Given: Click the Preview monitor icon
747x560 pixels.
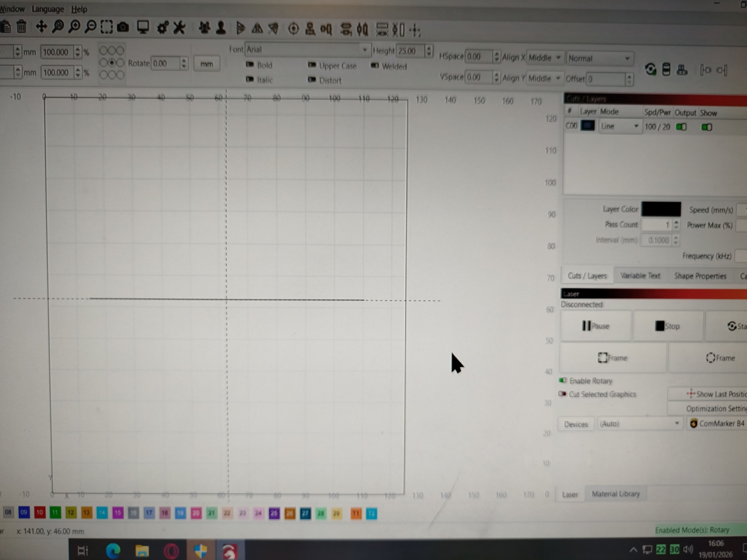Looking at the screenshot, I should tap(143, 27).
